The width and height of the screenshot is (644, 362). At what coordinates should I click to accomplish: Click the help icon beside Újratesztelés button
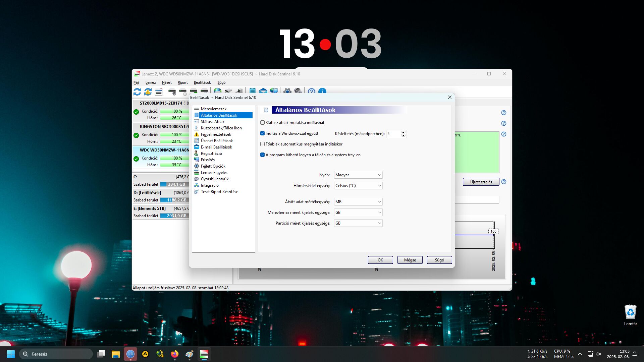(x=503, y=182)
